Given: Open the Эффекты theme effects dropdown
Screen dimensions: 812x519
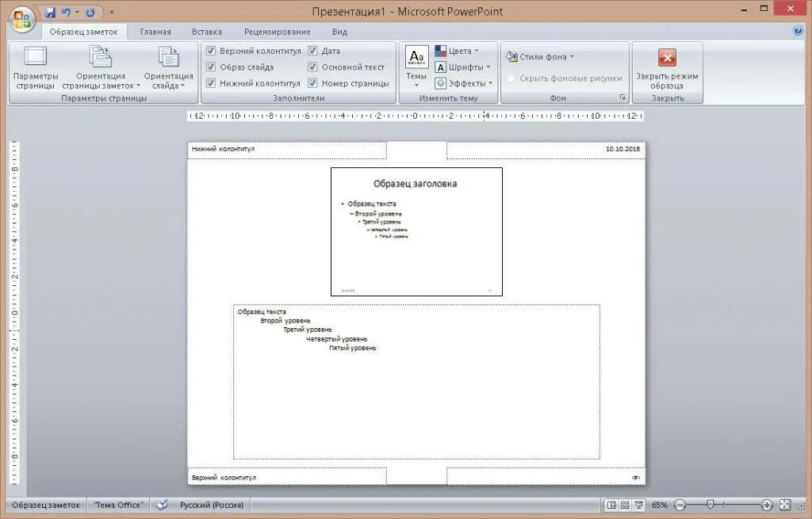Looking at the screenshot, I should click(463, 83).
